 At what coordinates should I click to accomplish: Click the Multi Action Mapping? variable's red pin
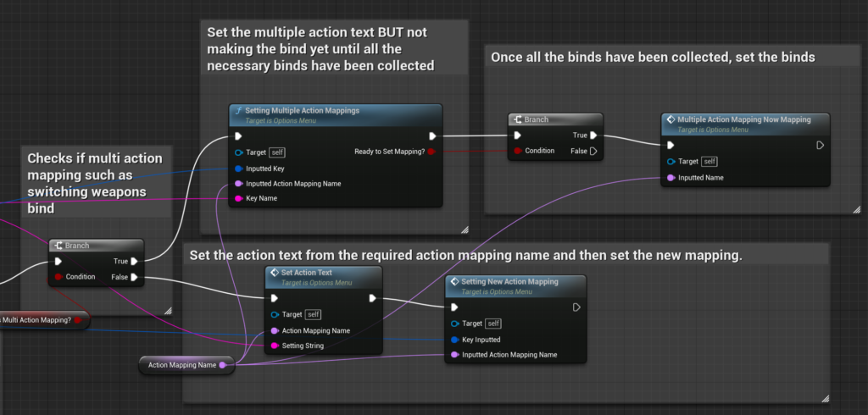(77, 319)
